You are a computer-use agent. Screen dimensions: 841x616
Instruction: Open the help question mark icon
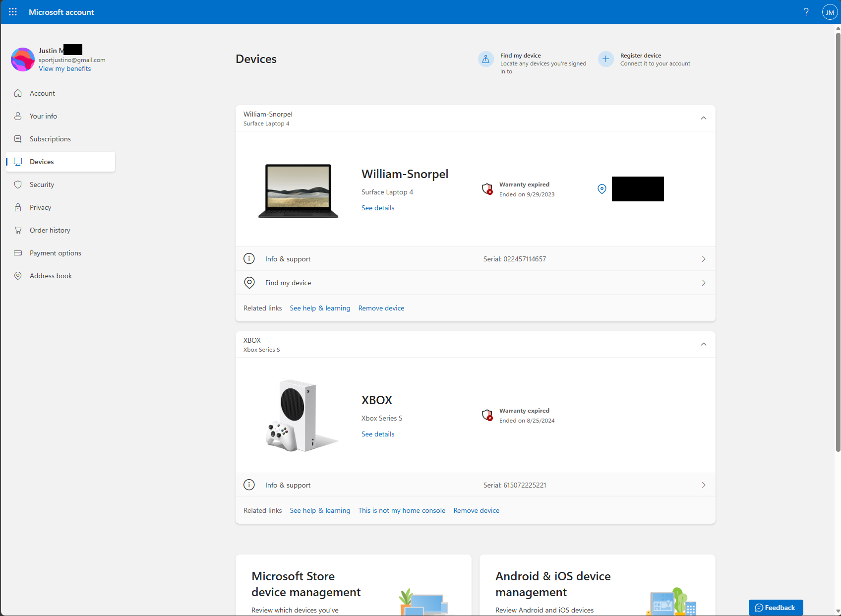pyautogui.click(x=806, y=12)
